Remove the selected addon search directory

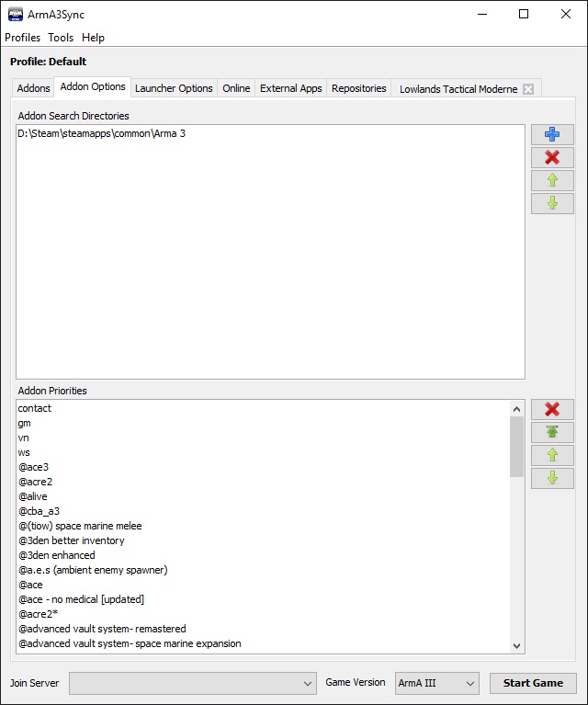click(x=551, y=158)
